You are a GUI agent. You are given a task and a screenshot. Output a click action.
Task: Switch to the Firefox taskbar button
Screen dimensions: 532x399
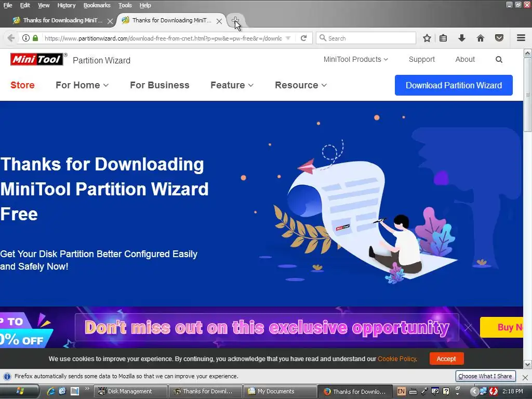355,392
